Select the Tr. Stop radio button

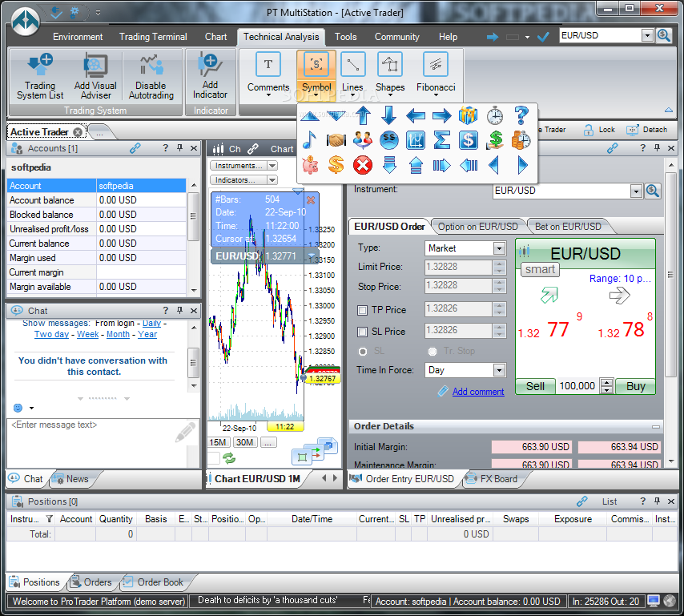433,351
